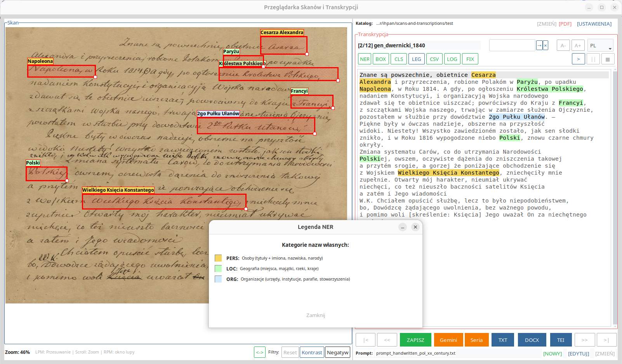Click highlighted '2go Pułku Ułanów' in transcription

point(517,117)
